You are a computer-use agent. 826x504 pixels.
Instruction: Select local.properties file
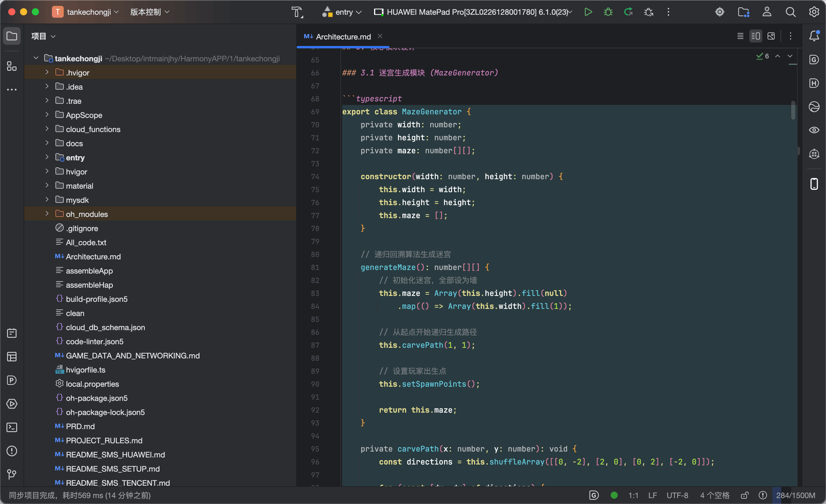92,384
